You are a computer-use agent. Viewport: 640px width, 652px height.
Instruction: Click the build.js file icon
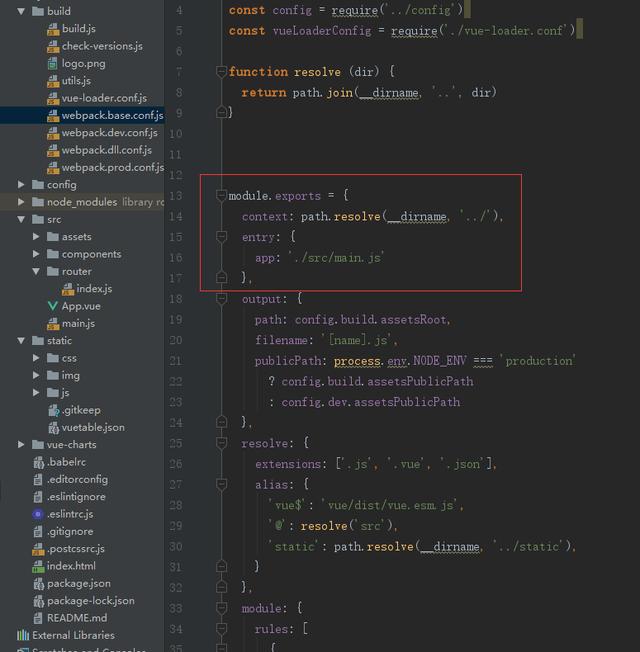(53, 29)
